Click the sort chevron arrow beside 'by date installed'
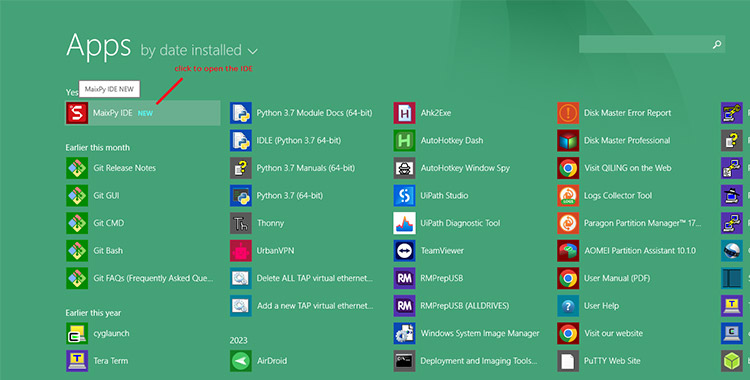The image size is (750, 380). click(x=253, y=51)
